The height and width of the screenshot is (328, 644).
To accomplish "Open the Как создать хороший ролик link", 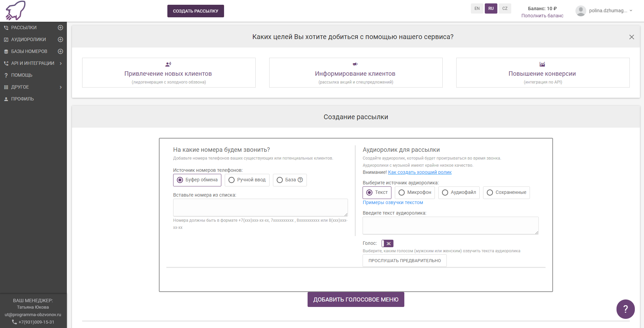I will coord(420,172).
